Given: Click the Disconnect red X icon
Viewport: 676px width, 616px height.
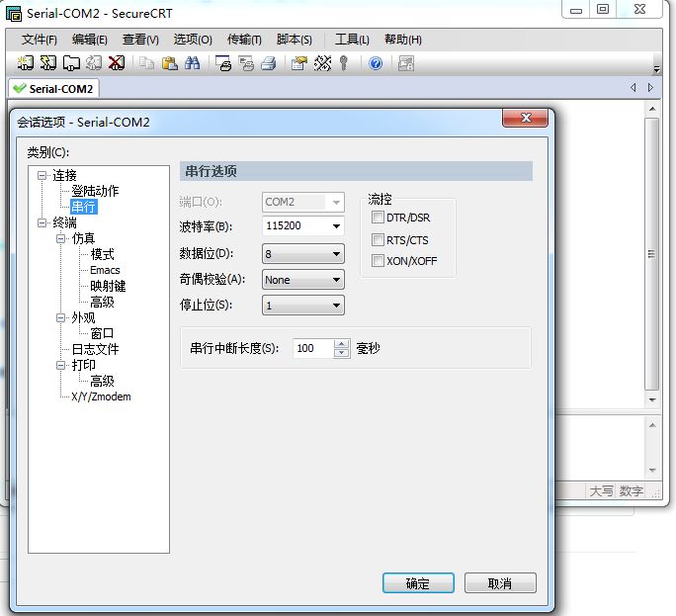Looking at the screenshot, I should [117, 63].
